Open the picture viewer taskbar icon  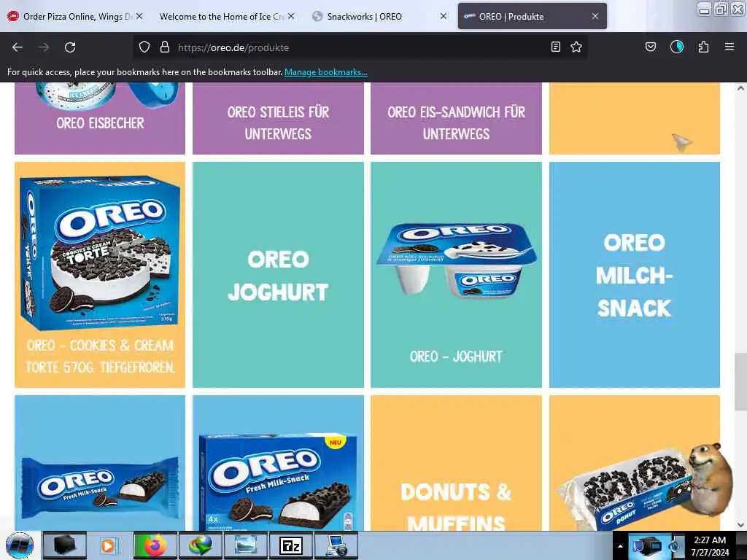click(245, 545)
